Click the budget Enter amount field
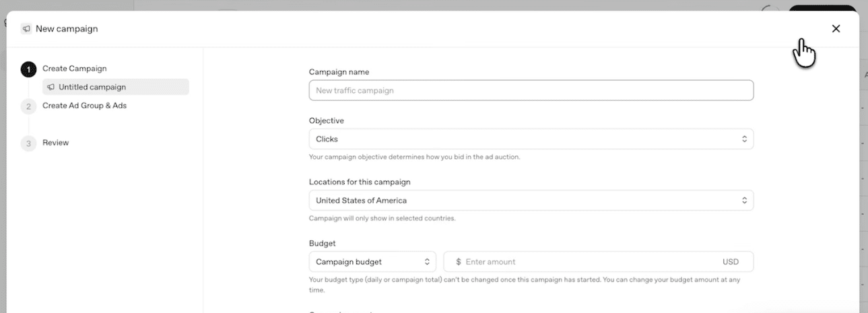 tap(598, 261)
